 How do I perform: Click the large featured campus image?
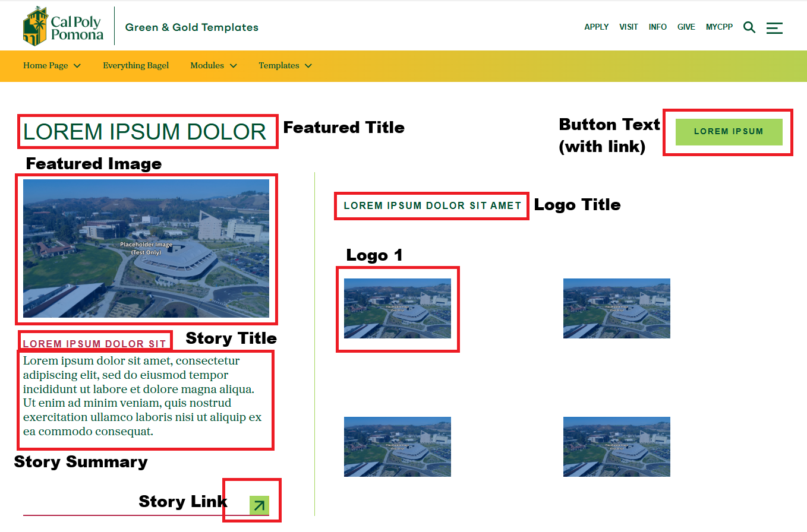pos(146,248)
